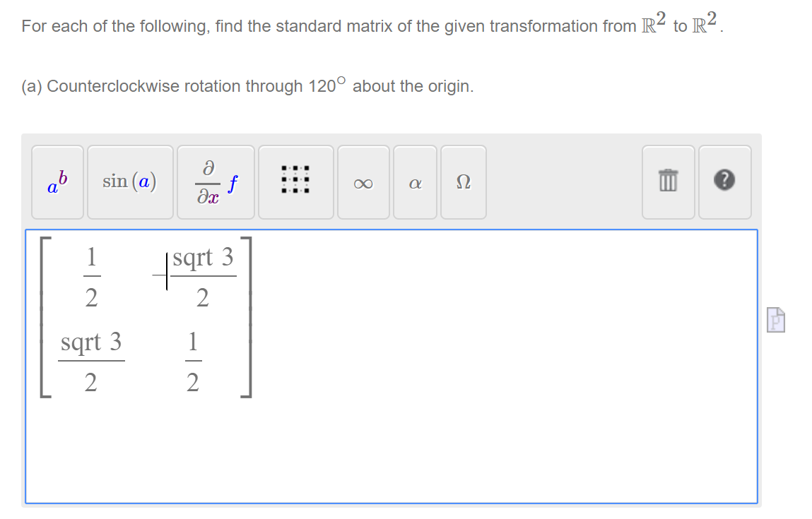Select the bottom-right 1/2 matrix entry
This screenshot has width=812, height=519.
pos(193,362)
